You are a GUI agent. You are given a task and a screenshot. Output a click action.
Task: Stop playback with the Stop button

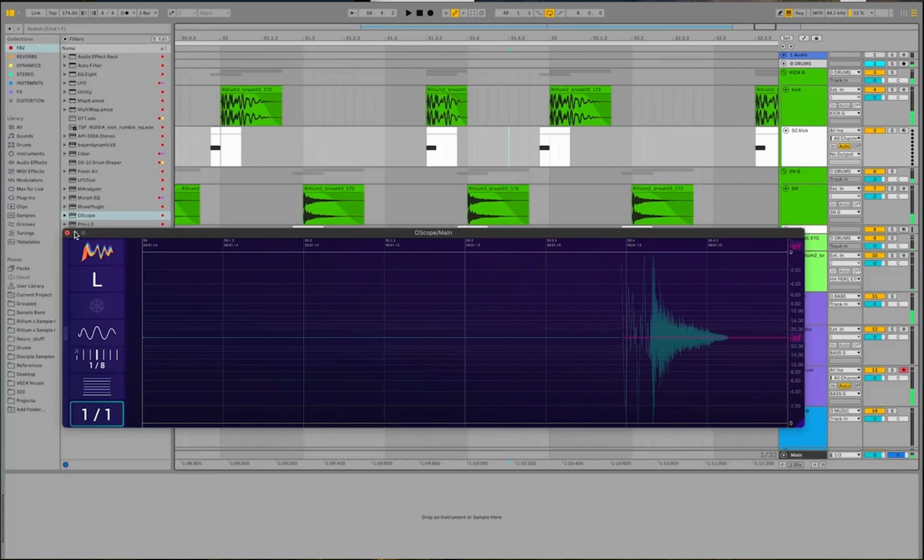point(420,13)
